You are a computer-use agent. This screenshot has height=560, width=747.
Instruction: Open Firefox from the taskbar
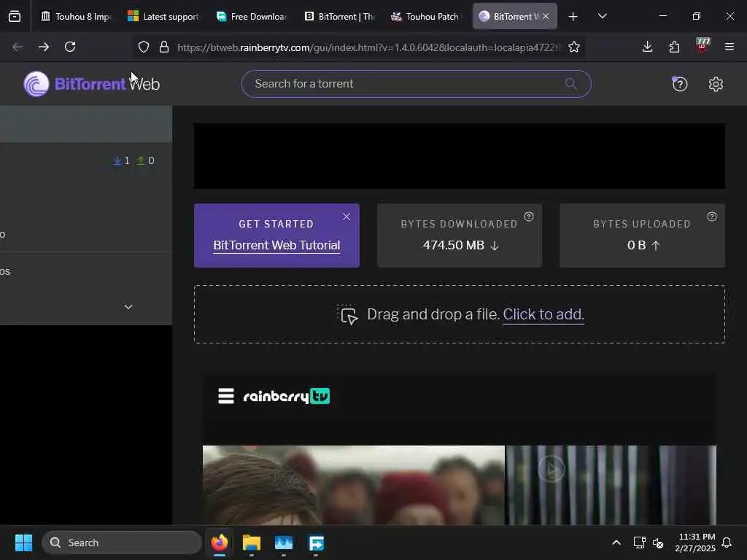tap(219, 542)
